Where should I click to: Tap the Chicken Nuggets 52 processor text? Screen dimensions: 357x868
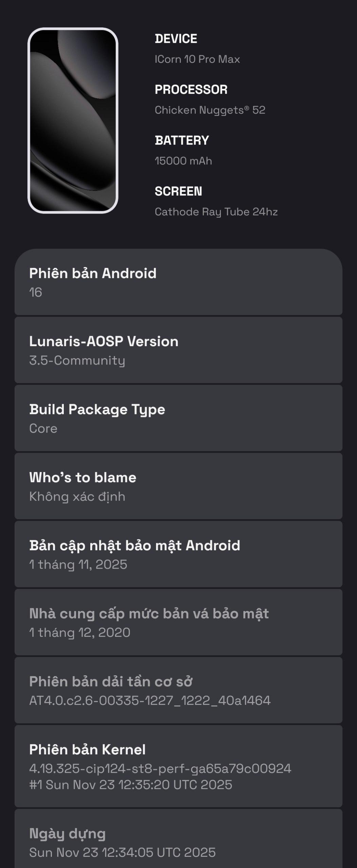[210, 110]
